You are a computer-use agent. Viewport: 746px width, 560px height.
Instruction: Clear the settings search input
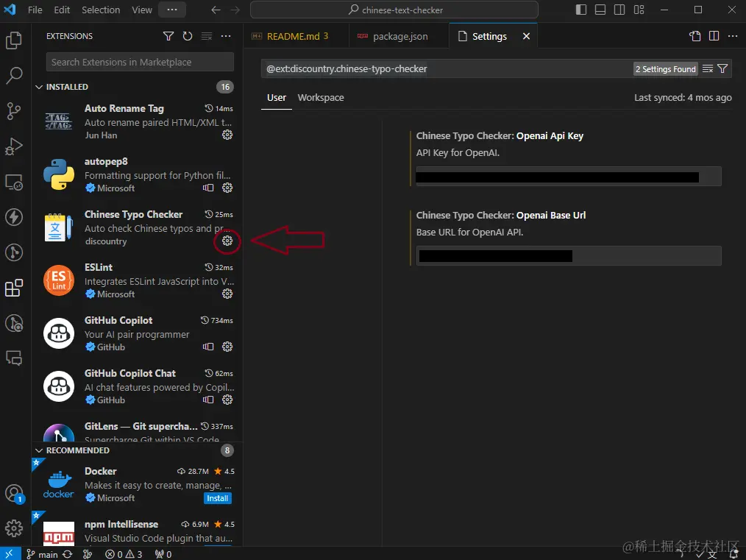(x=708, y=69)
